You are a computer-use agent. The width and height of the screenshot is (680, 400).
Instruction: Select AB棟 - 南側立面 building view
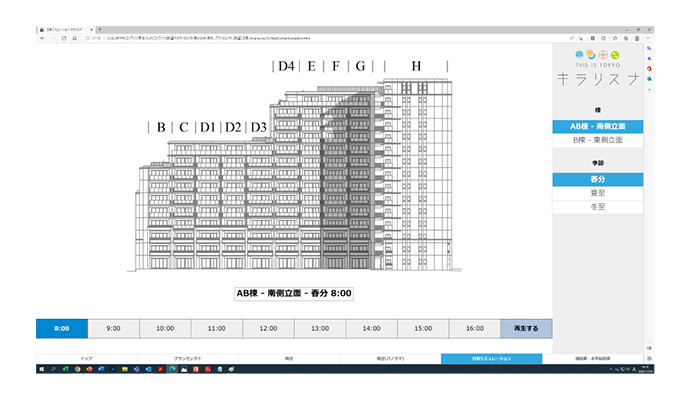[597, 127]
